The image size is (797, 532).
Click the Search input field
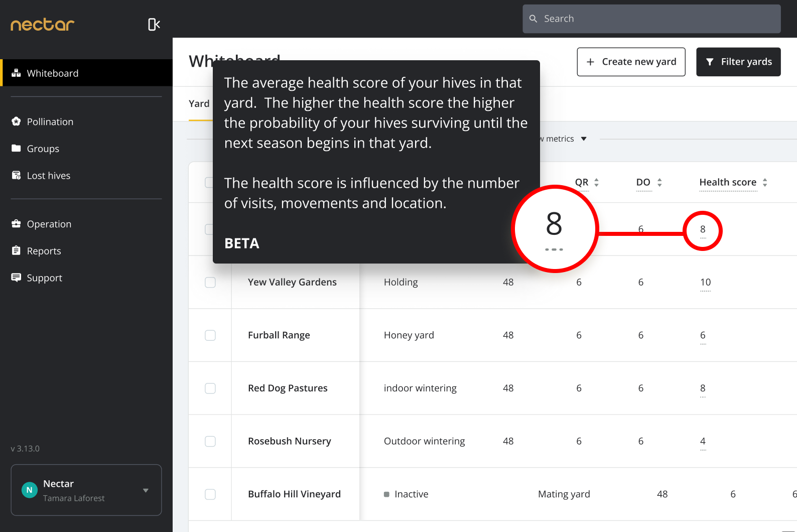(x=651, y=19)
